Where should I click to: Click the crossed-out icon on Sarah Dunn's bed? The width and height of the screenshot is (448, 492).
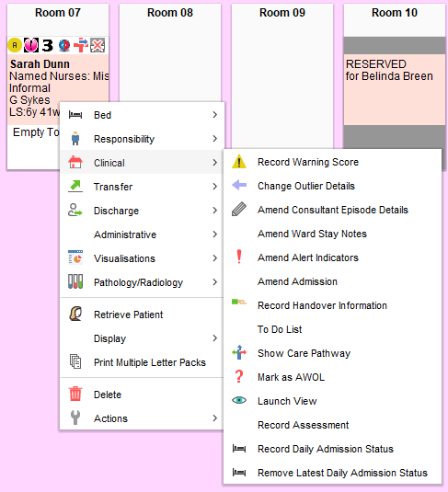tap(98, 45)
